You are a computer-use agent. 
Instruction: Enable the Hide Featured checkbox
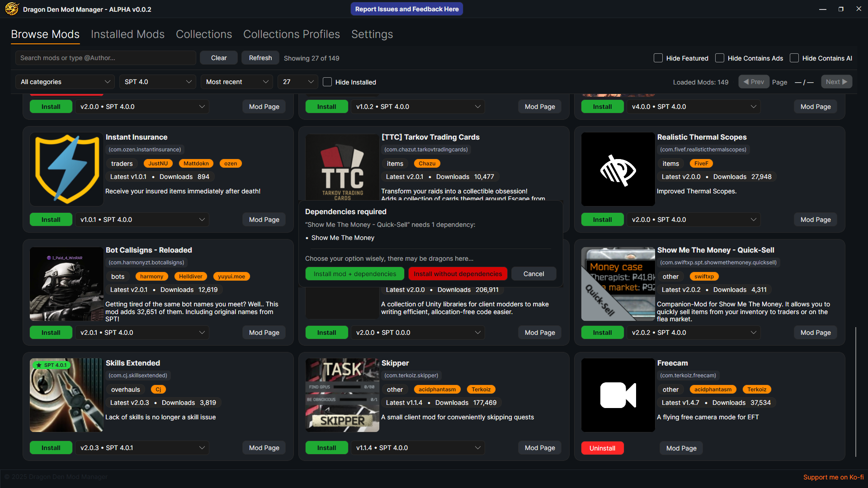658,58
